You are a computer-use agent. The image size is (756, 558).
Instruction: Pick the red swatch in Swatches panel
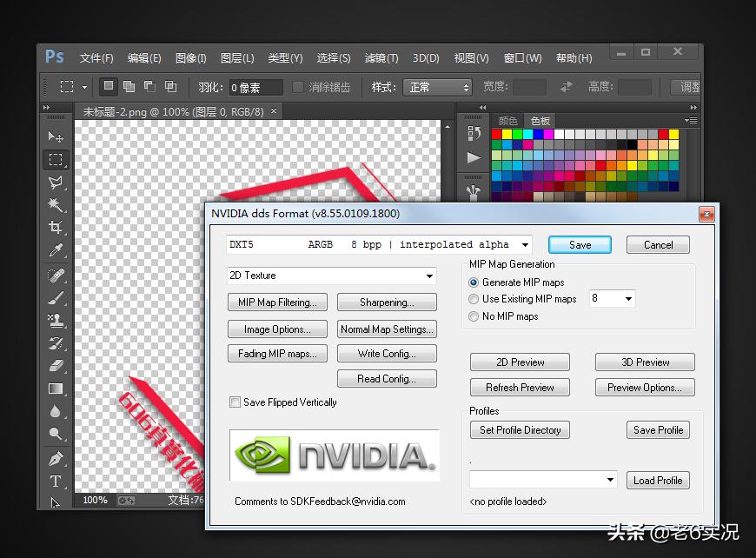tap(496, 134)
